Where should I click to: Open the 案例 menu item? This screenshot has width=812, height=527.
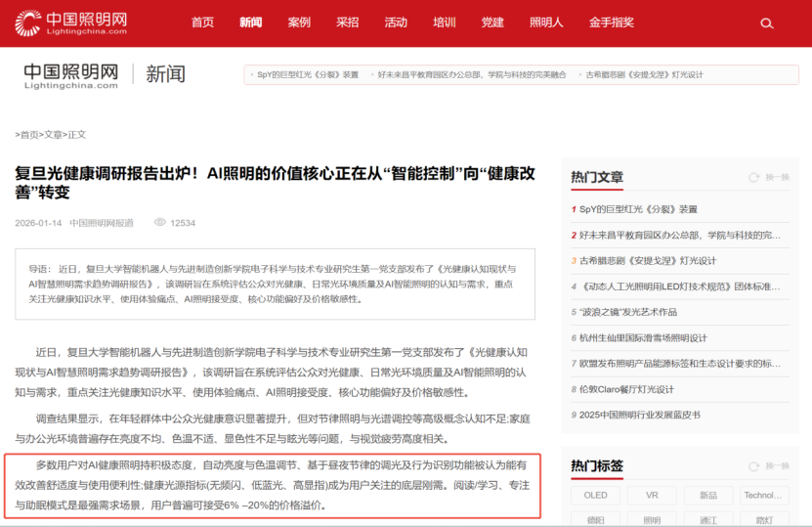coord(299,22)
